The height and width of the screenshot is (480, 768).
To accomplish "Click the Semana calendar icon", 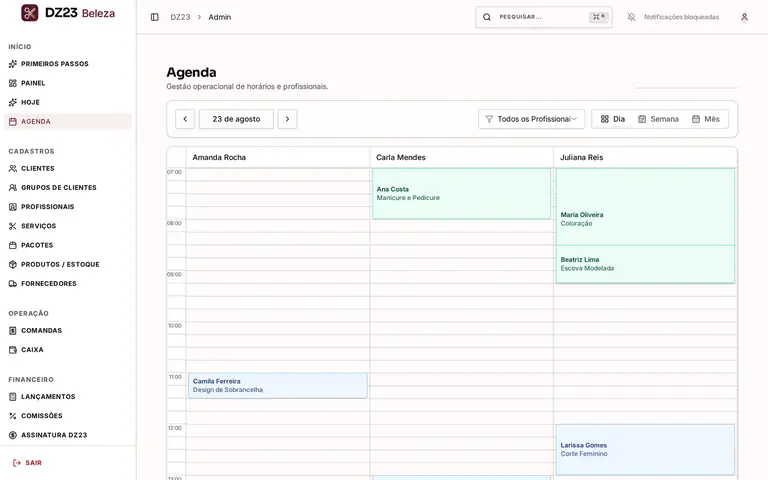I will click(642, 119).
